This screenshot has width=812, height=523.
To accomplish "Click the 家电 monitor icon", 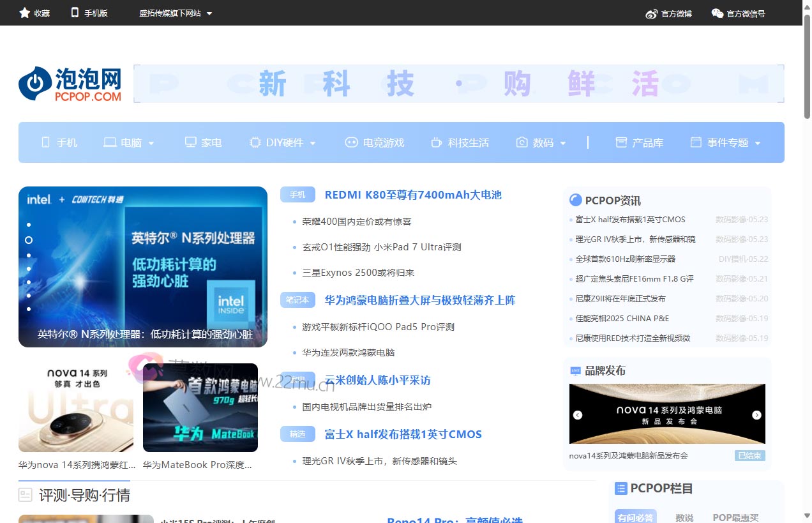I will pos(189,142).
